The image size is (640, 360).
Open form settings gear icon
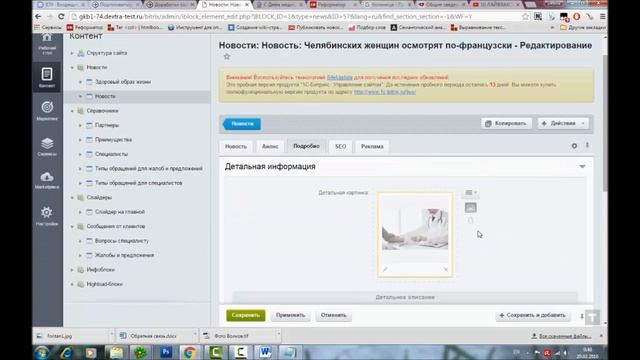pos(574,146)
